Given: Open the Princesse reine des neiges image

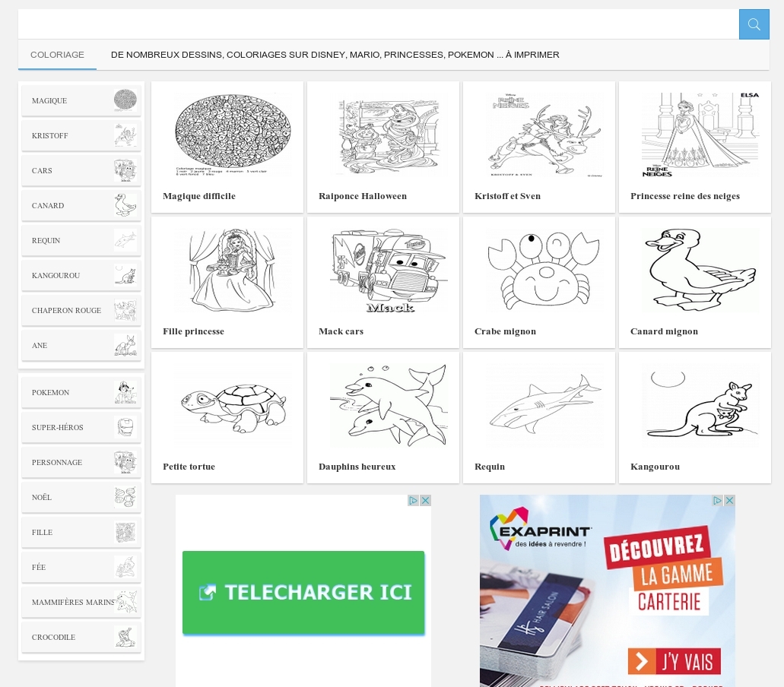Looking at the screenshot, I should click(x=700, y=135).
